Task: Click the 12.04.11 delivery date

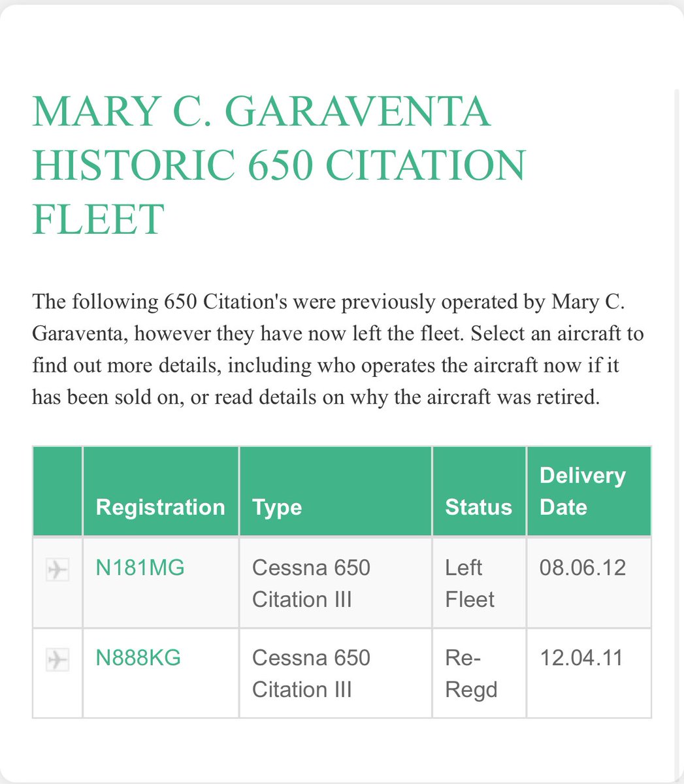Action: (582, 658)
